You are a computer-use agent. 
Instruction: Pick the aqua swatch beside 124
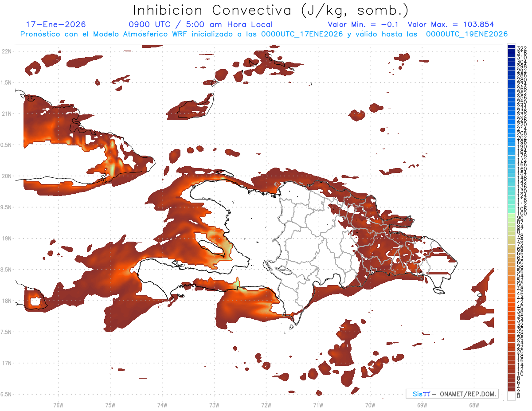pos(511,193)
